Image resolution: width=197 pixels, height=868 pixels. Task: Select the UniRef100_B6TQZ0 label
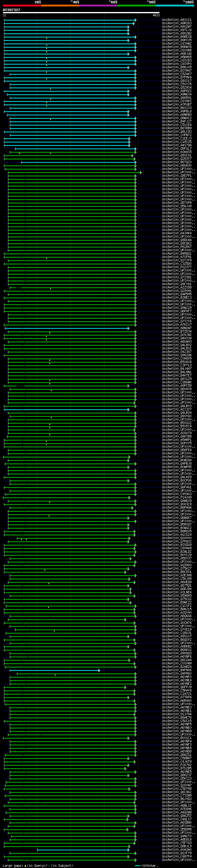[x=177, y=162]
